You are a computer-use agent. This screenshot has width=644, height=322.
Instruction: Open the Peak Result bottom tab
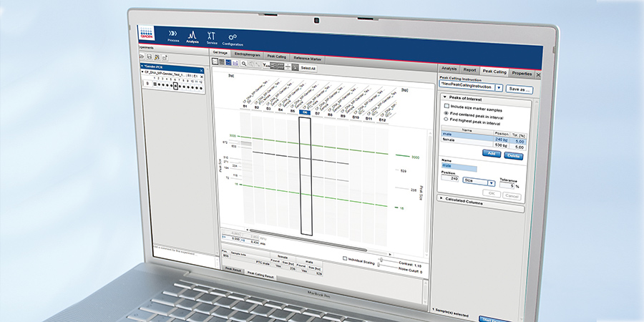coord(233,270)
